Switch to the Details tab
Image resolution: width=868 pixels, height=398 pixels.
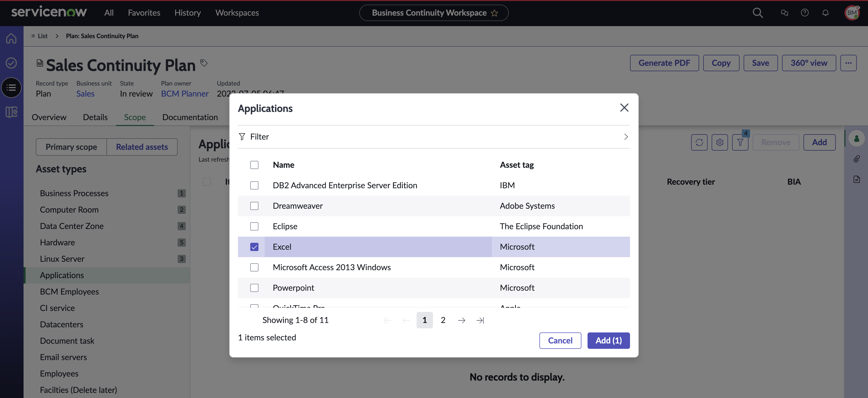coord(95,117)
